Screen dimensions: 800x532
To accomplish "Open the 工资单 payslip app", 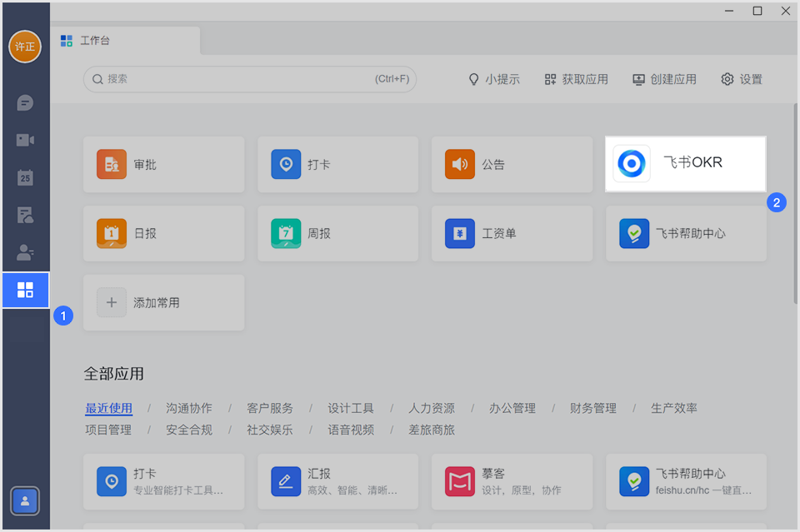I will tap(512, 233).
